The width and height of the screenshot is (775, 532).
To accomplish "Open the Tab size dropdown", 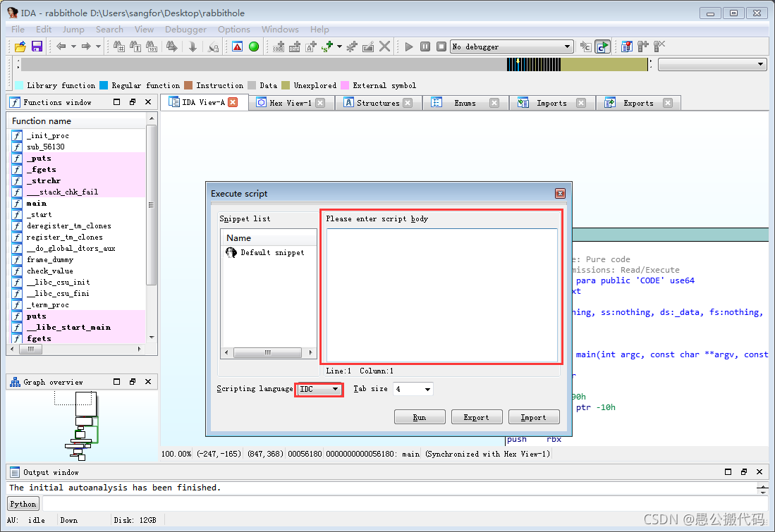I will coord(413,389).
